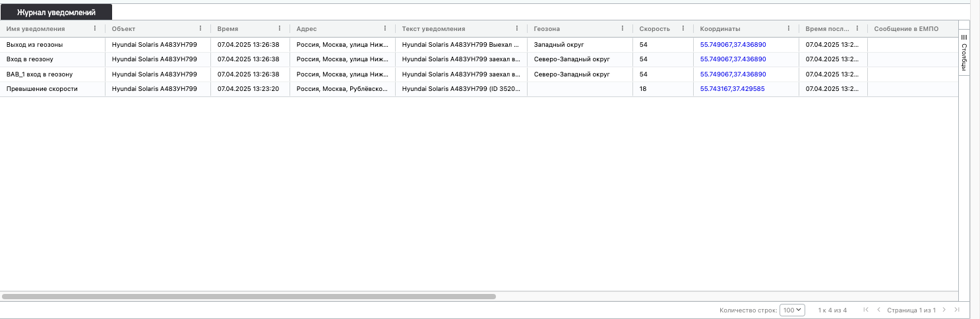Screen dimensions: 980x319
Task: Go to next page arrow
Action: coord(944,310)
